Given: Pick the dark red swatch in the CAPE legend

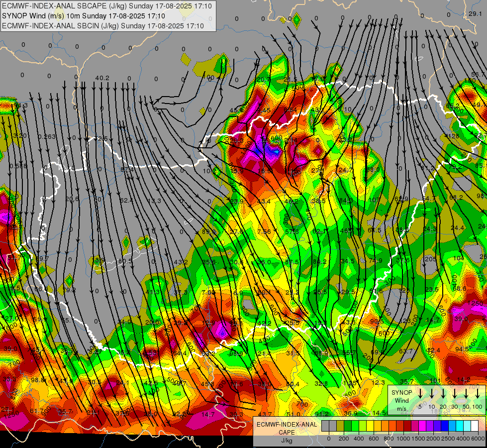Looking at the screenshot, I should [x=407, y=426].
